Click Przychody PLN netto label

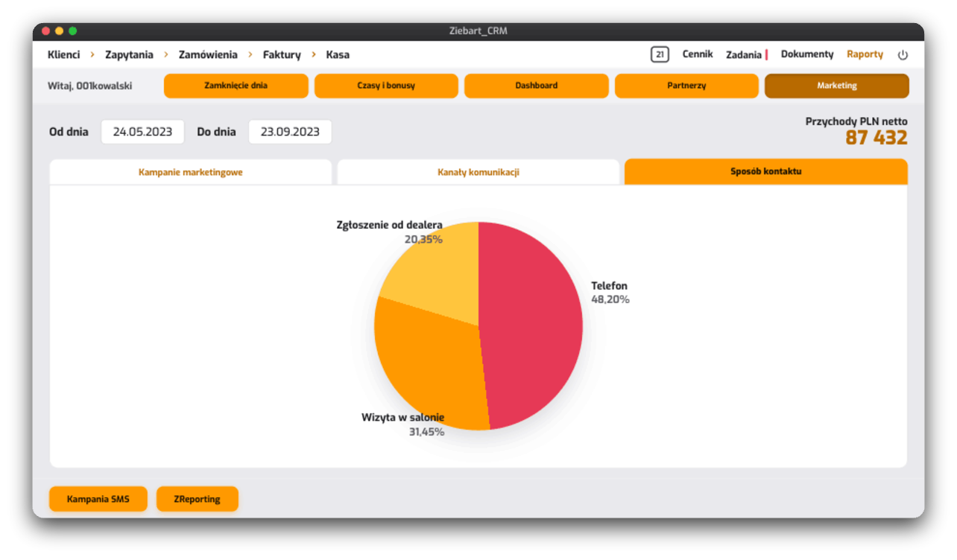tap(856, 121)
